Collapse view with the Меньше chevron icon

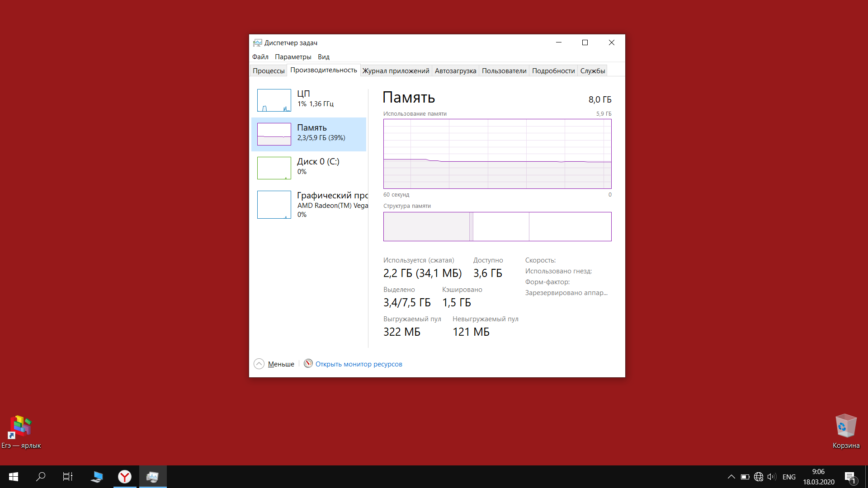click(x=259, y=364)
